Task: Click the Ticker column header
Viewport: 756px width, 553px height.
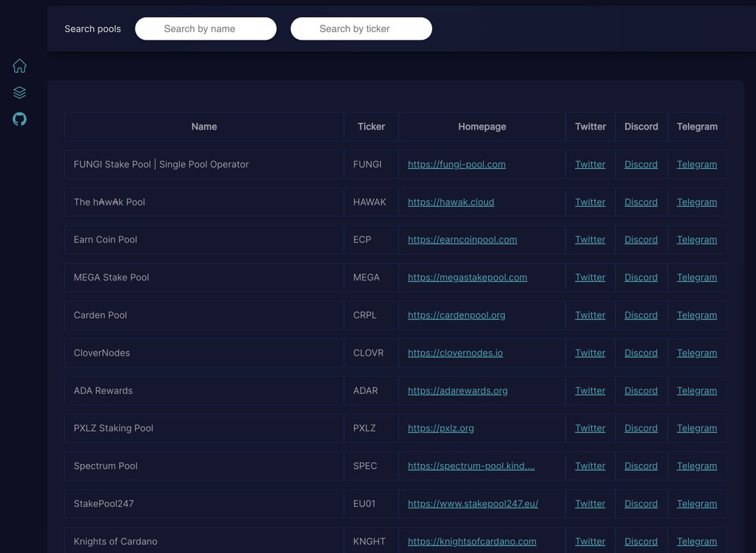Action: tap(371, 127)
